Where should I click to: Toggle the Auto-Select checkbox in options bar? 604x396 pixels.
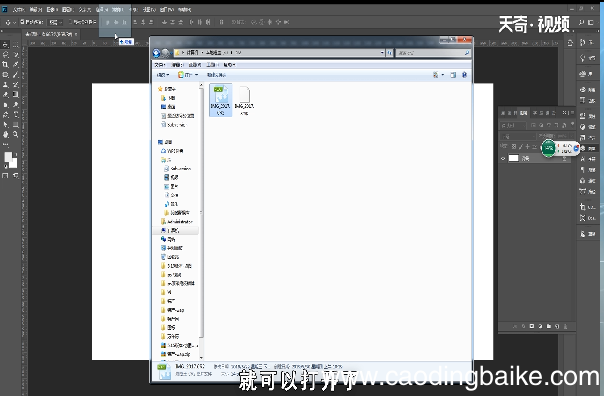(x=22, y=22)
